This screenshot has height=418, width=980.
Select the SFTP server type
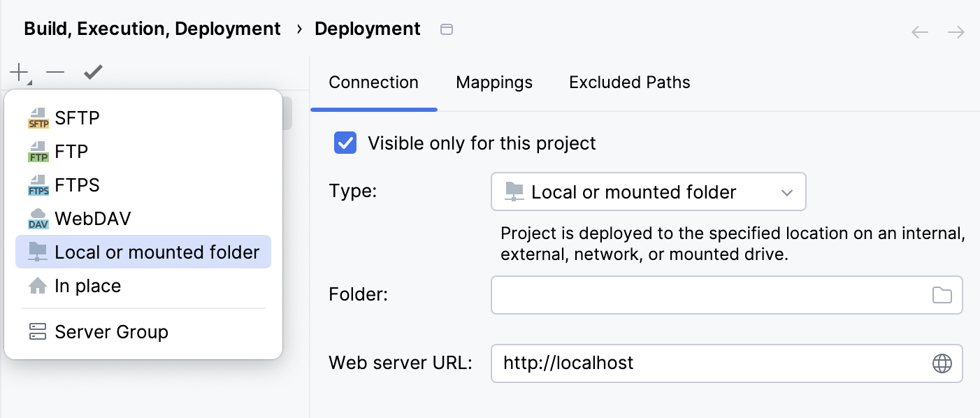(x=77, y=117)
